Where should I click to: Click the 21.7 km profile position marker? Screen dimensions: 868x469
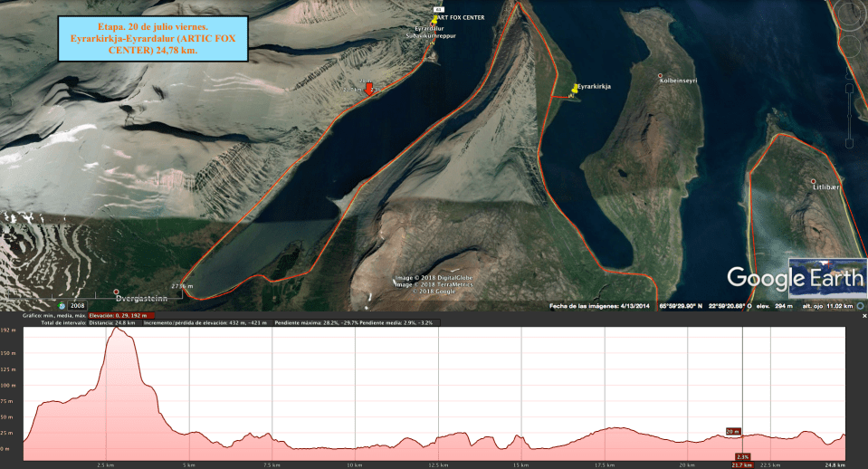[x=742, y=464]
